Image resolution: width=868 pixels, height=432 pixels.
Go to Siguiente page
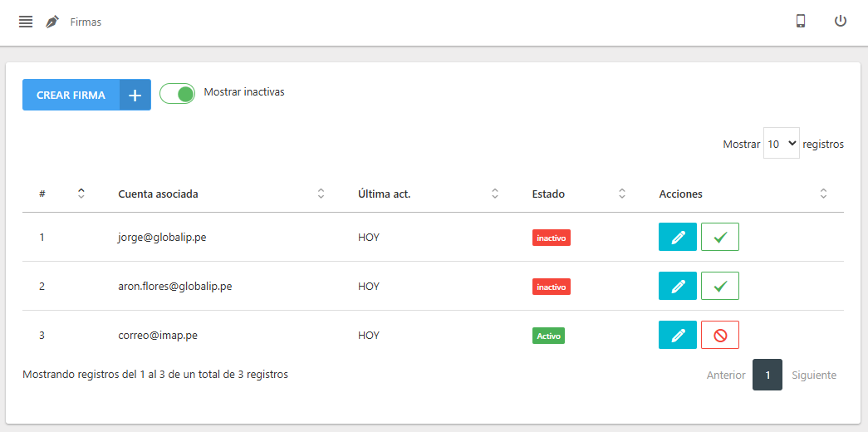tap(813, 376)
